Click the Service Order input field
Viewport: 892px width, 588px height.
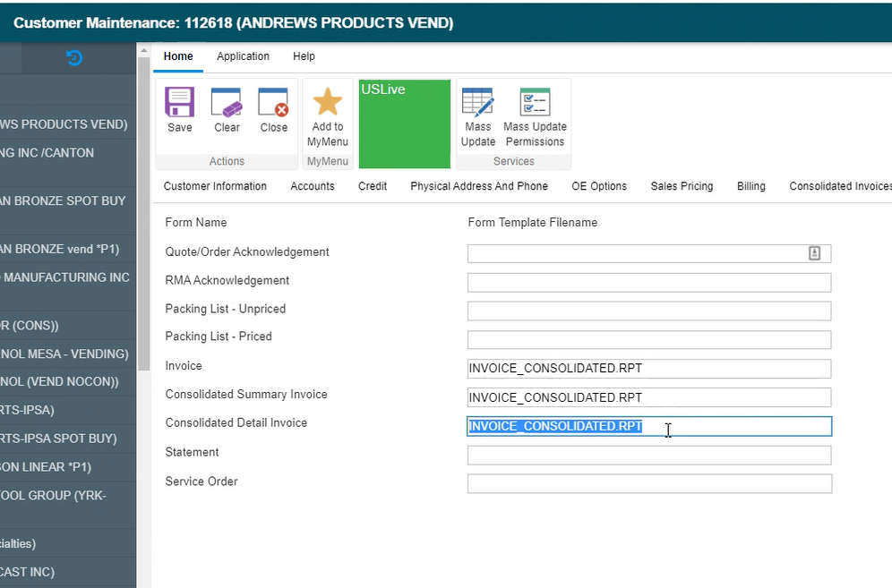click(648, 484)
